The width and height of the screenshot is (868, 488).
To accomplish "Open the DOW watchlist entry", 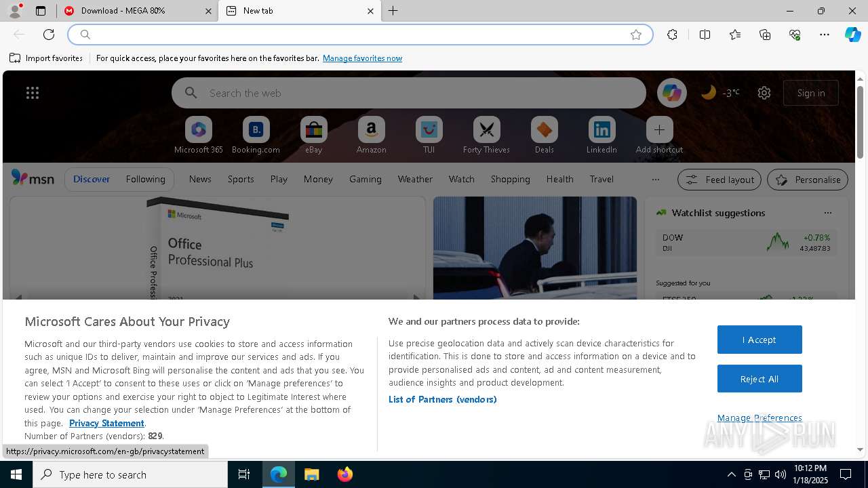I will tap(746, 243).
